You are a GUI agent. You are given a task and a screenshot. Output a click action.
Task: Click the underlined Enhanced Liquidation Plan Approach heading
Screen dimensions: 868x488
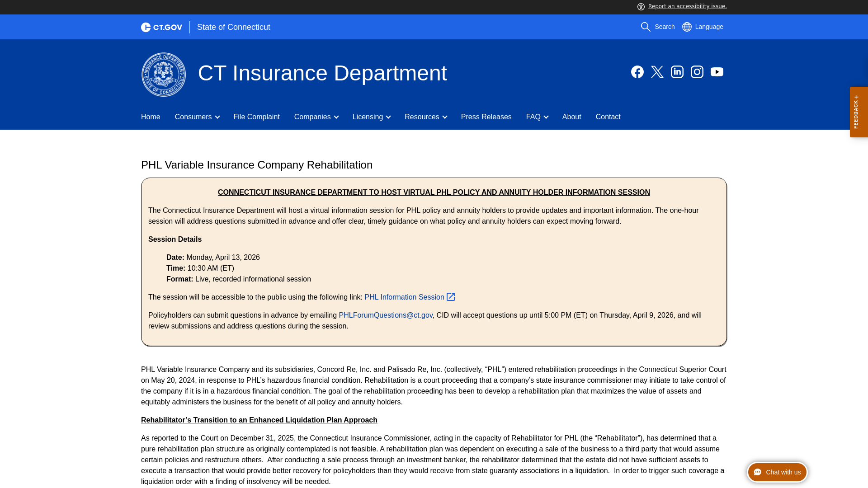[259, 420]
